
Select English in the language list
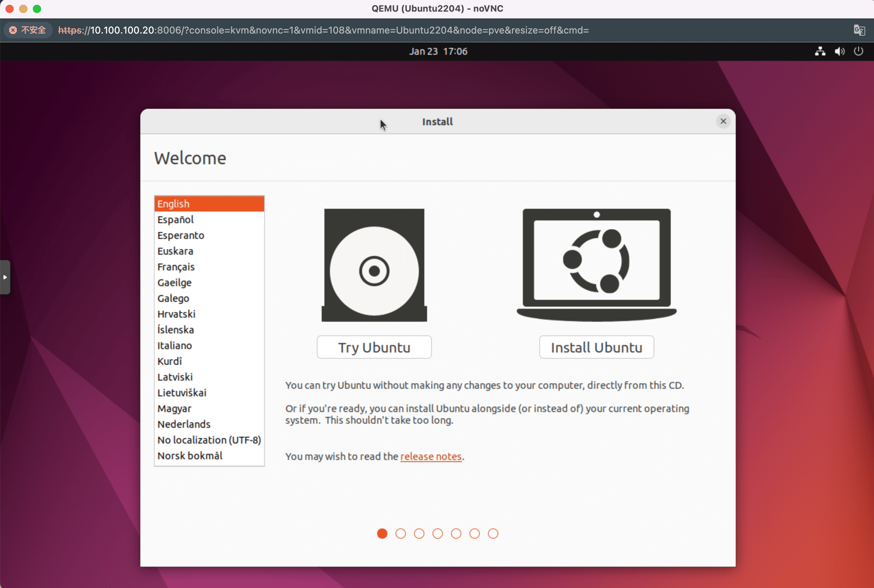(x=209, y=204)
